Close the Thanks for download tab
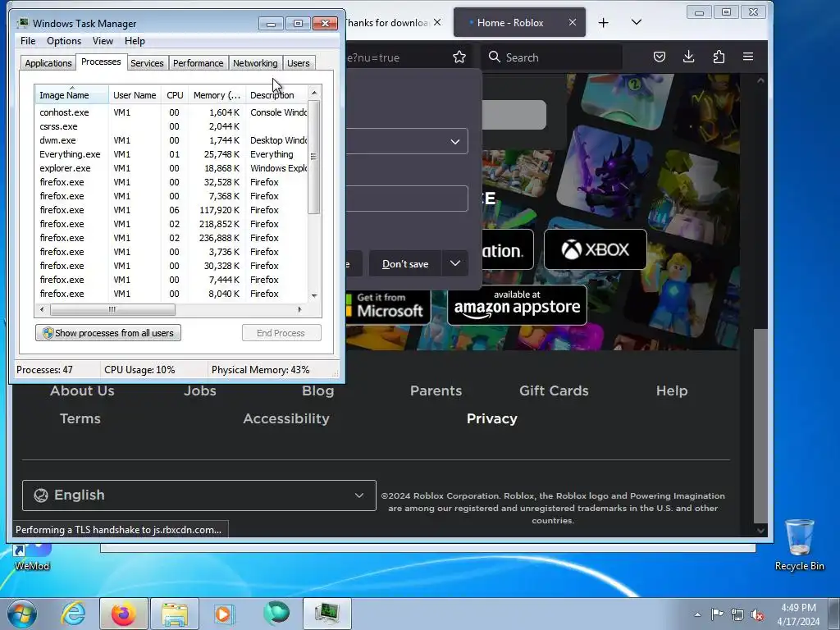The image size is (840, 630). [437, 22]
